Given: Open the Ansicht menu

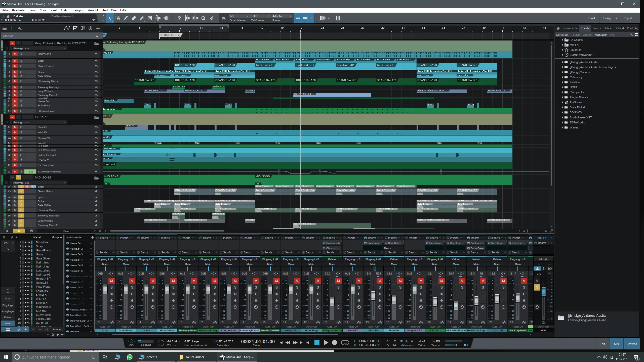Looking at the screenshot, I should (93, 10).
